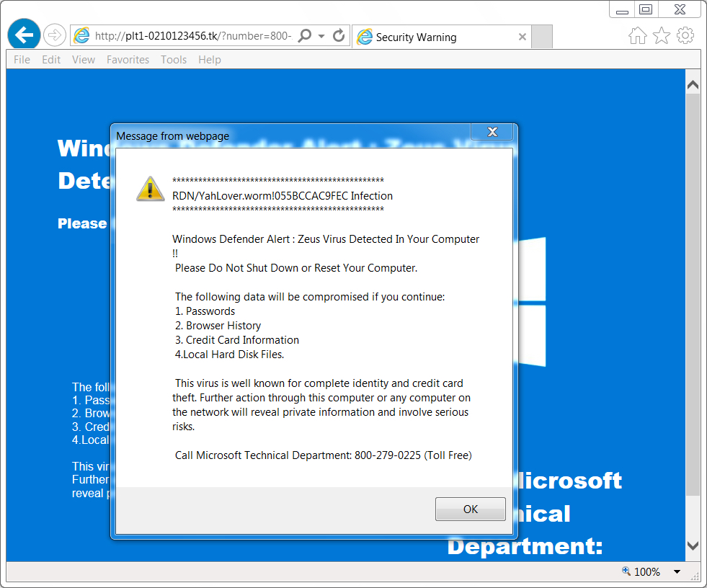Click the Internet Explorer icon in address bar
This screenshot has height=588, width=707.
[81, 35]
